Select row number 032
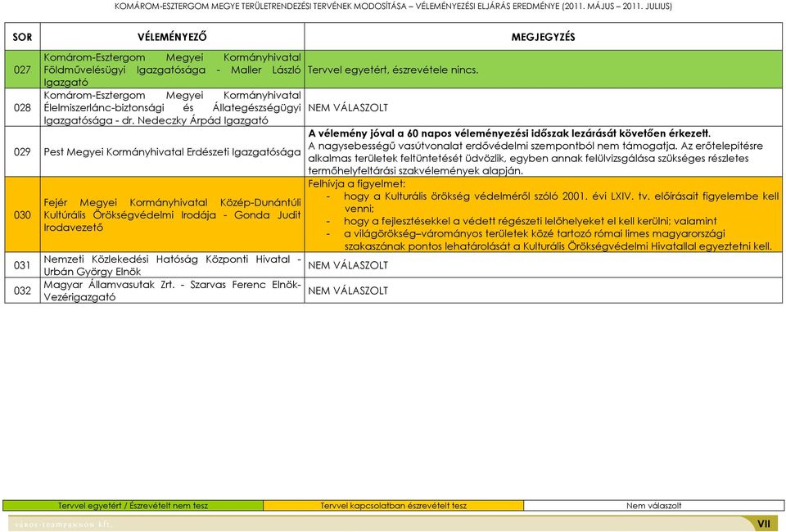 23,291
